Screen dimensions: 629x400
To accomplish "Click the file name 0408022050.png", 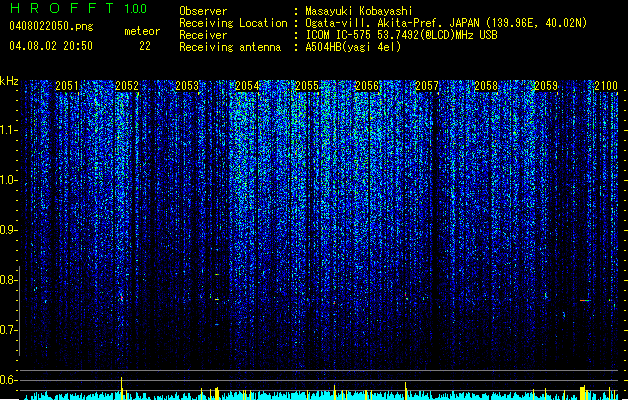I will coord(51,26).
